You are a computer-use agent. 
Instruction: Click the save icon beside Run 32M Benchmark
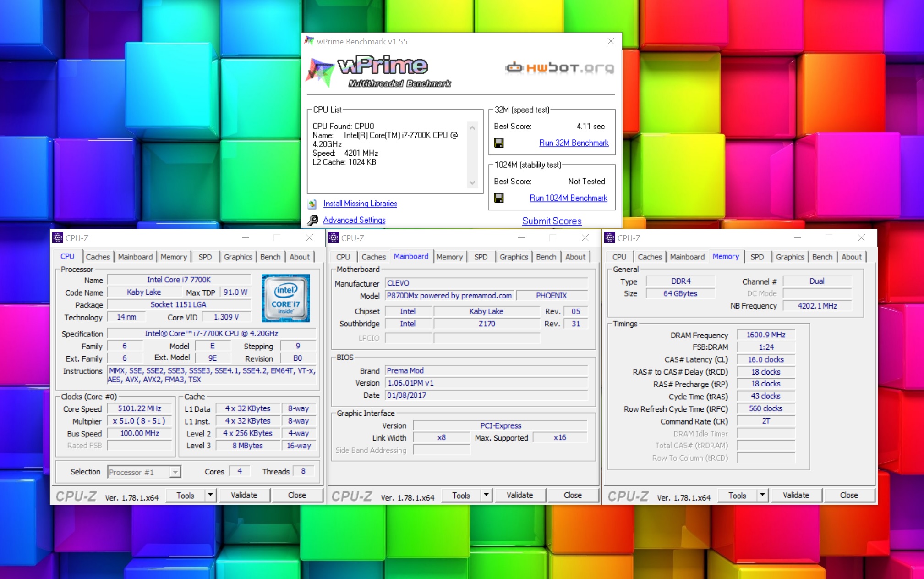(499, 143)
